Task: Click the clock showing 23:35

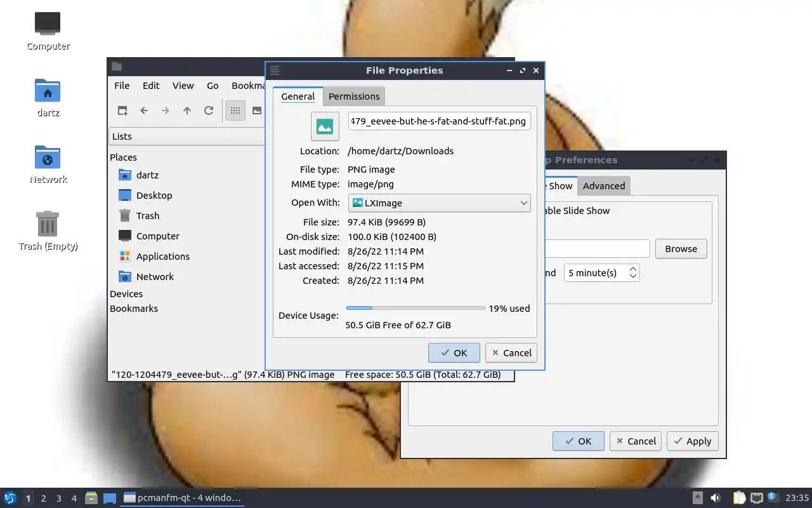Action: 797,498
